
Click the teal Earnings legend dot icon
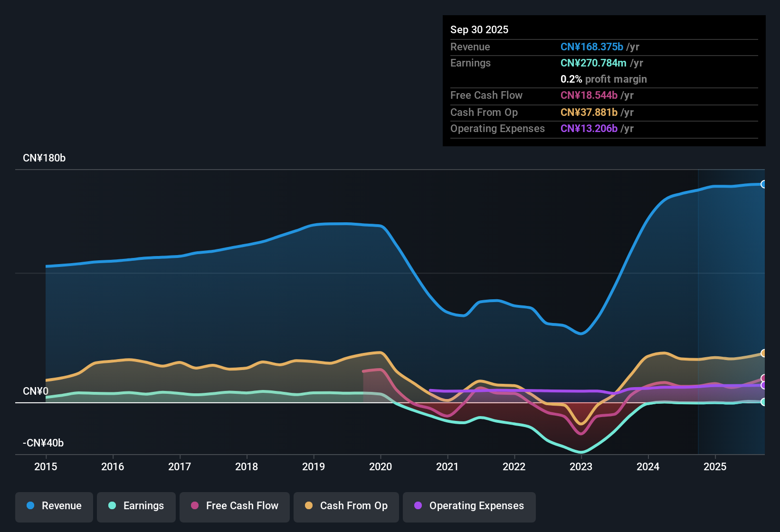pyautogui.click(x=113, y=506)
